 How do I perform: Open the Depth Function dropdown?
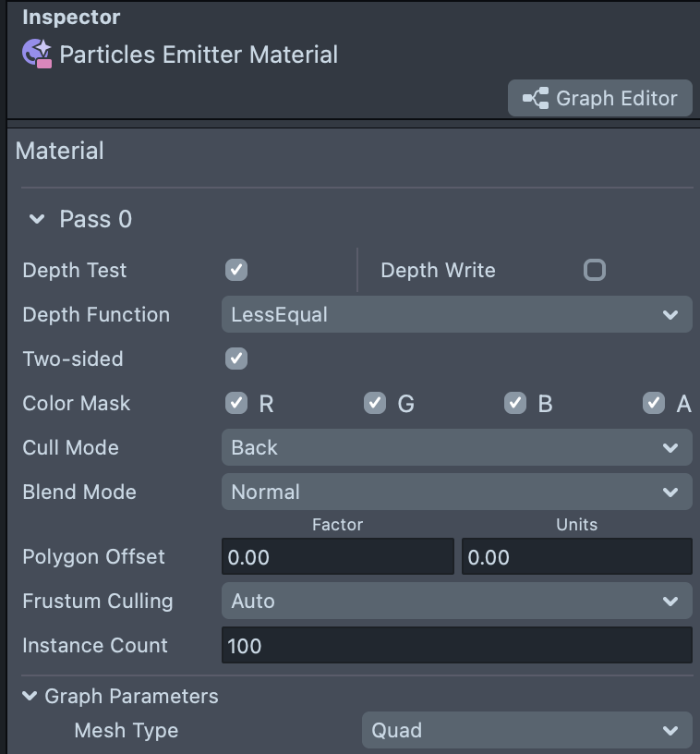456,314
